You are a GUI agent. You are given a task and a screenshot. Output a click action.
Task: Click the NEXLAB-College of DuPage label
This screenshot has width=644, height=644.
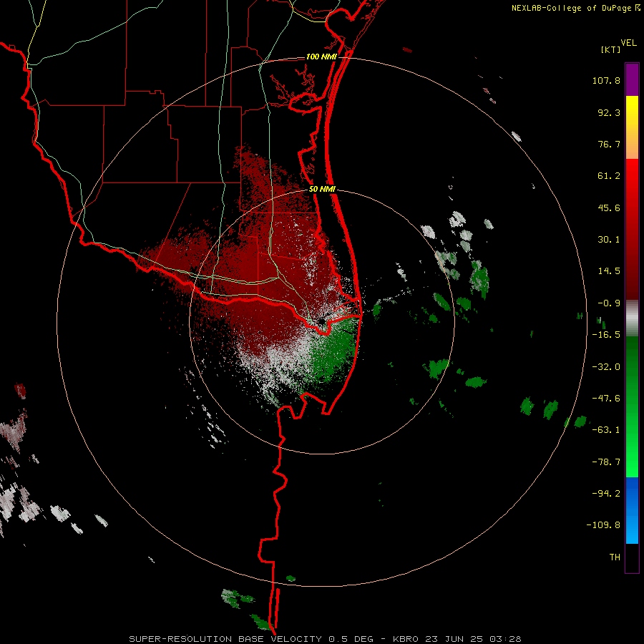tap(571, 8)
